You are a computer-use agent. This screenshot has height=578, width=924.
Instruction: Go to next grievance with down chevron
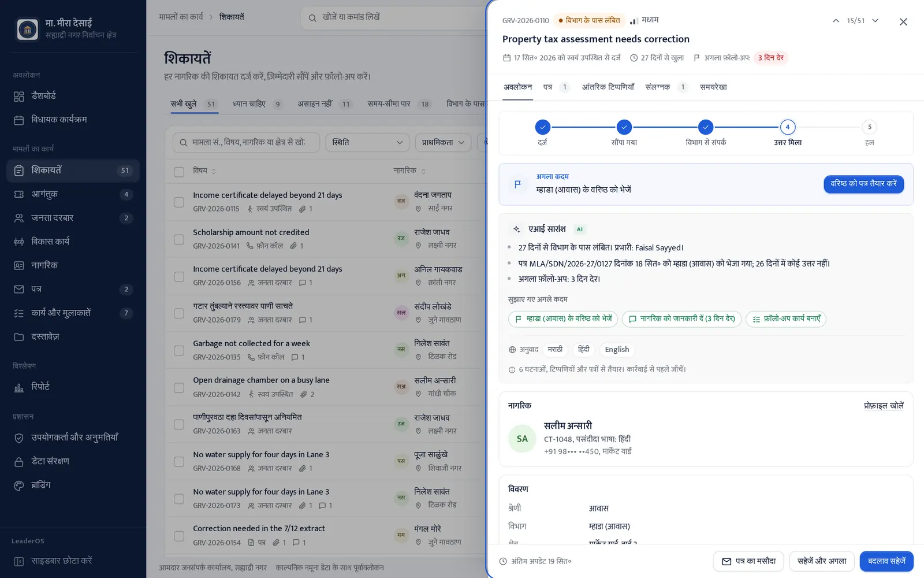pos(875,21)
